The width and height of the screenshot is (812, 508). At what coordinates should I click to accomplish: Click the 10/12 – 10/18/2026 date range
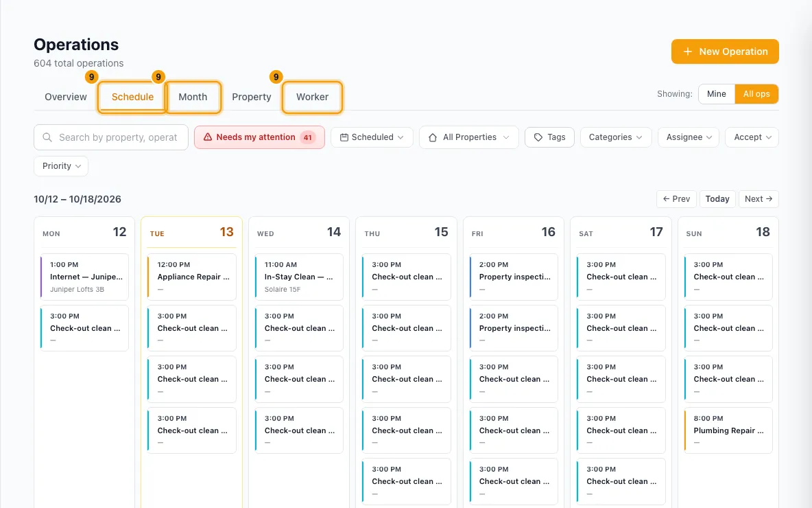coord(77,199)
